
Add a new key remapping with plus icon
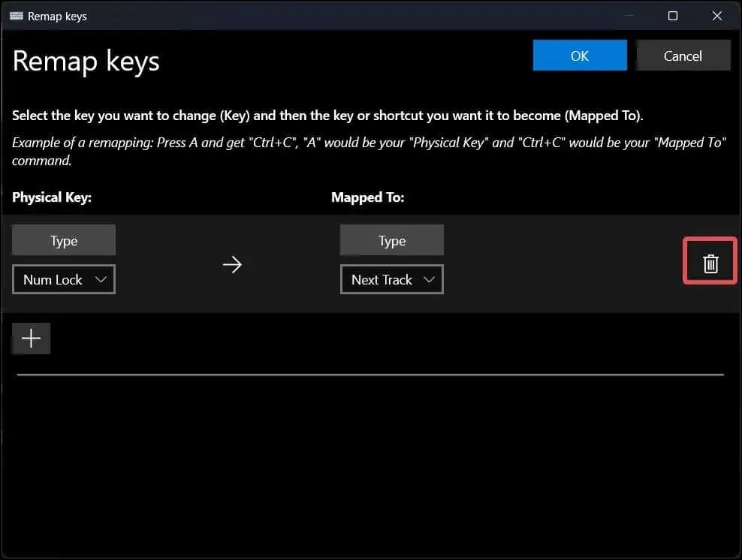tap(31, 338)
